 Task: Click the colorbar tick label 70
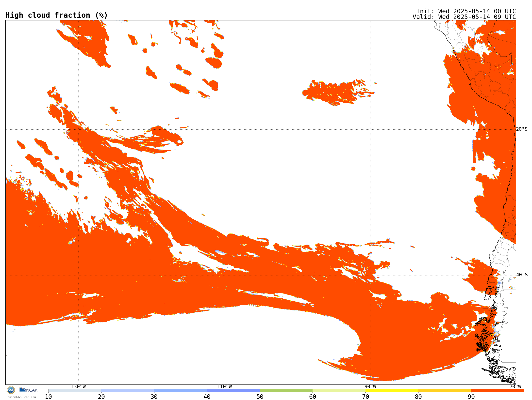(x=366, y=397)
